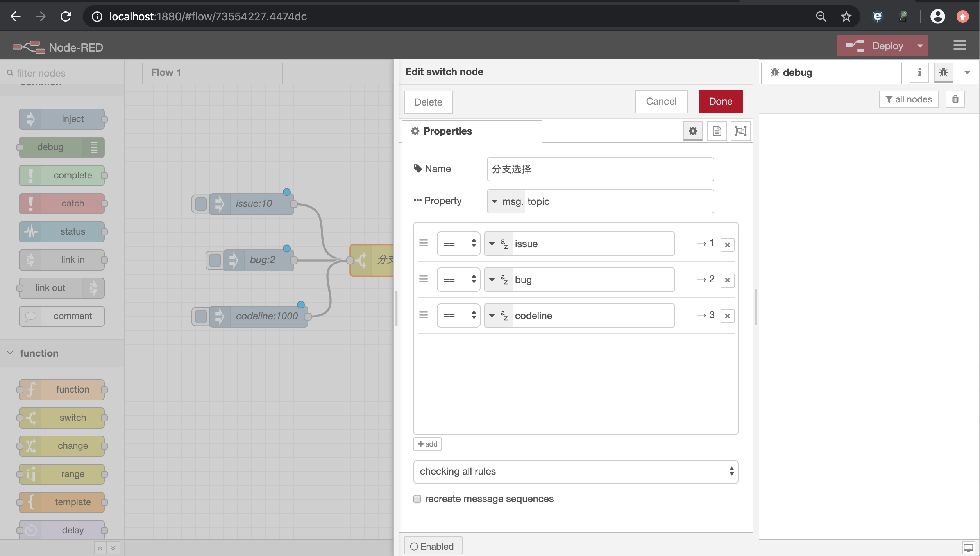This screenshot has width=980, height=556.
Task: Delete the bug rule row
Action: pyautogui.click(x=727, y=280)
